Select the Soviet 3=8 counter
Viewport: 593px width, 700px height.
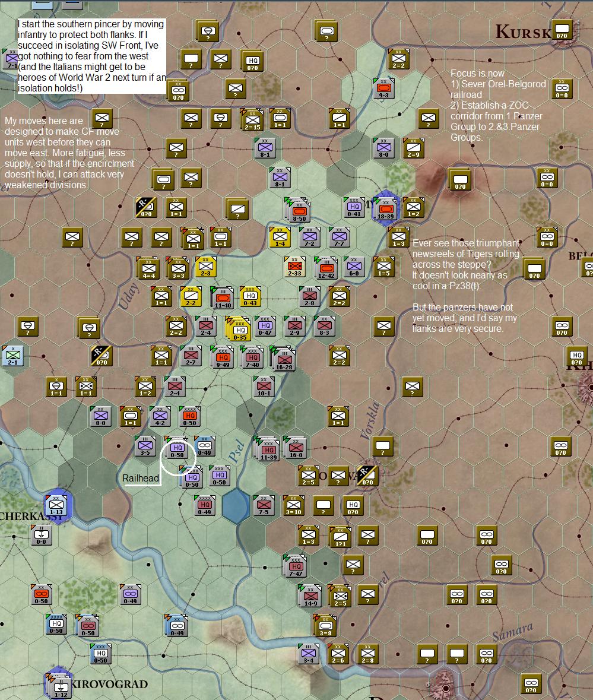tap(325, 626)
